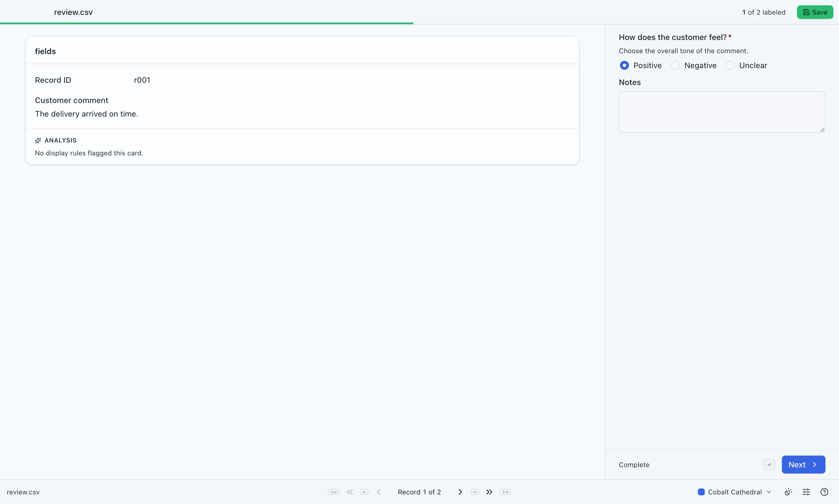Click the shift-left-arrow shortcut hint

(334, 492)
